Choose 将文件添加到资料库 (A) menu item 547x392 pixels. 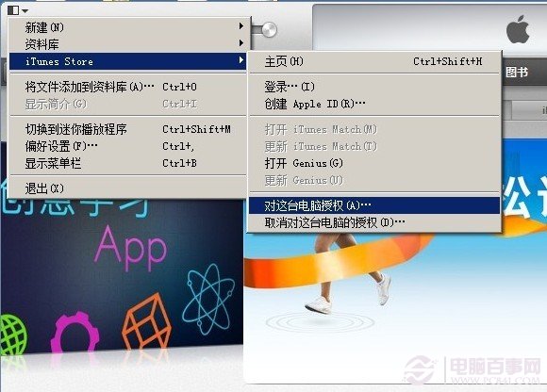point(127,87)
